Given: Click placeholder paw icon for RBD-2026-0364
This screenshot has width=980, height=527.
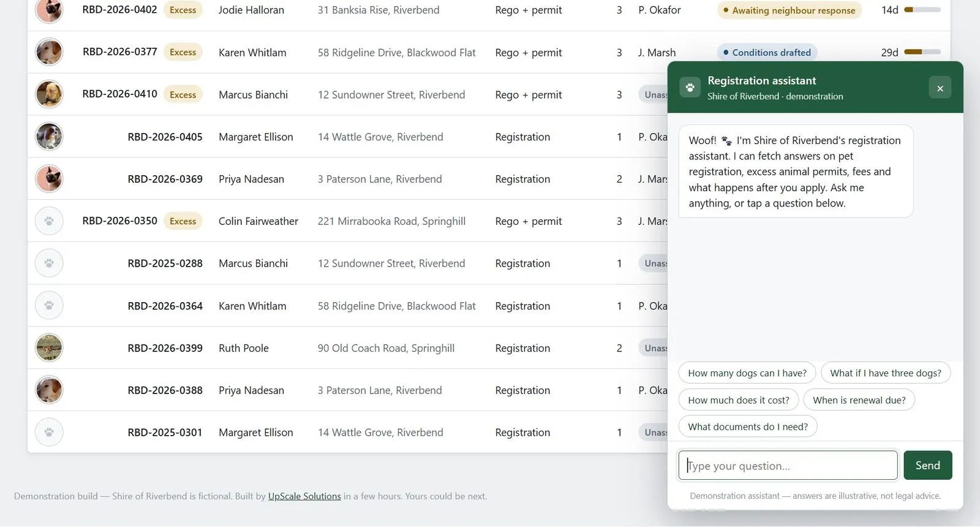Looking at the screenshot, I should point(49,306).
